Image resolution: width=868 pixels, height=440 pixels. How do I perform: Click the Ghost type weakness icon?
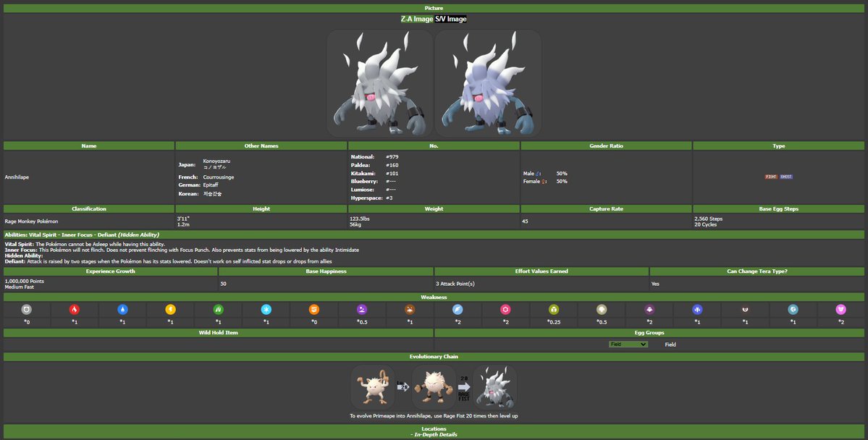click(x=649, y=310)
